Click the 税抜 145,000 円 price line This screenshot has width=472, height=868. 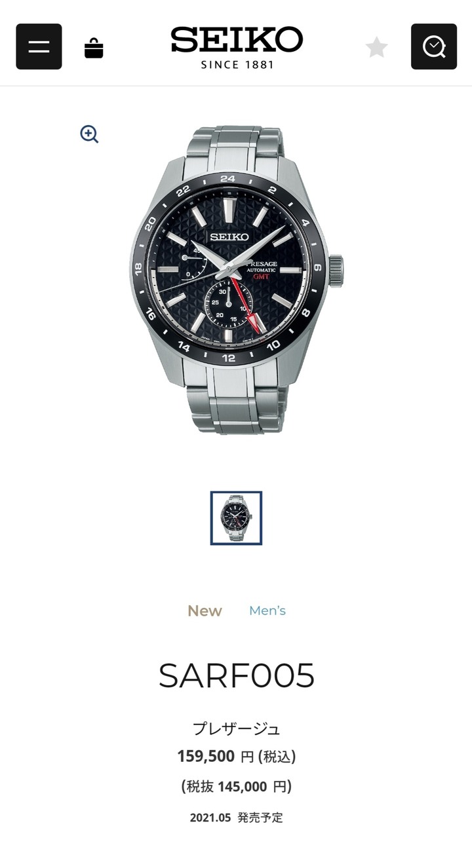237,787
